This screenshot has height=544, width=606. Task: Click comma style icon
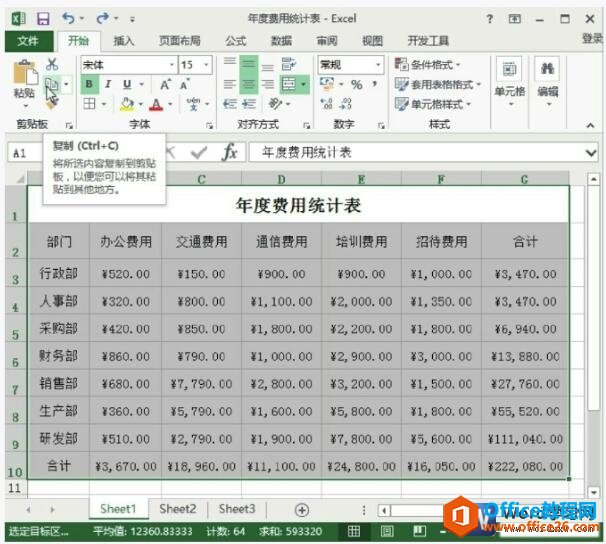pyautogui.click(x=374, y=84)
